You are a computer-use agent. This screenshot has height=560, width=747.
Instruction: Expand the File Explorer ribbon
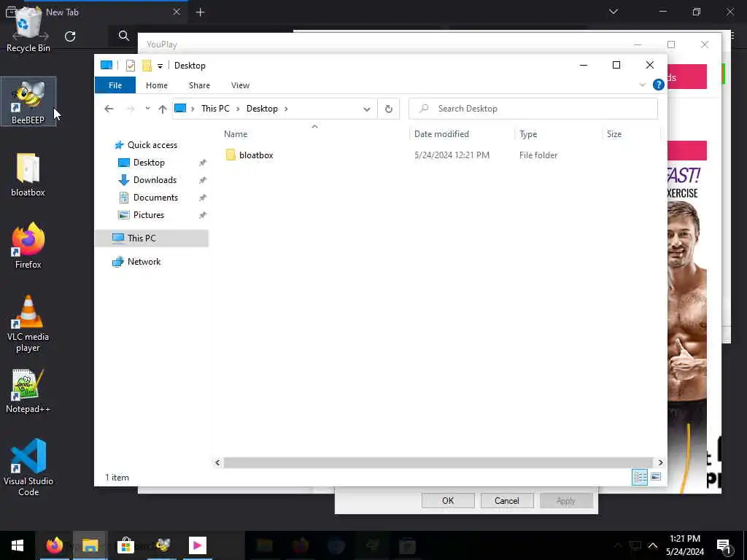[642, 85]
